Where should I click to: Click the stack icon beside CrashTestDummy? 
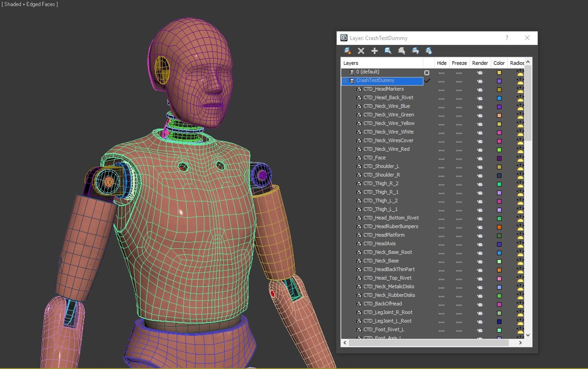click(x=352, y=81)
